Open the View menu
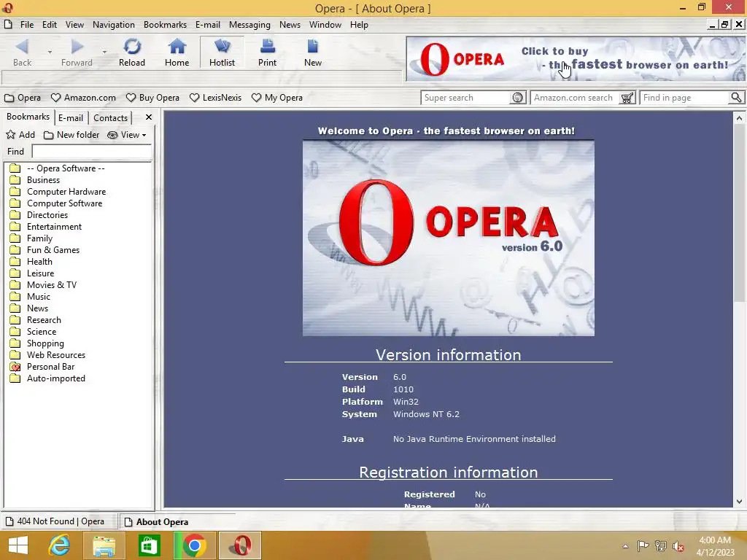Image resolution: width=747 pixels, height=560 pixels. coord(74,25)
